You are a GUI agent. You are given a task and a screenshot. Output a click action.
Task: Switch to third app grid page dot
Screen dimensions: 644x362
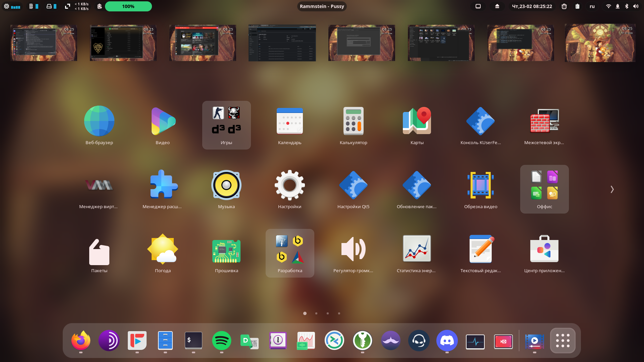pyautogui.click(x=328, y=313)
